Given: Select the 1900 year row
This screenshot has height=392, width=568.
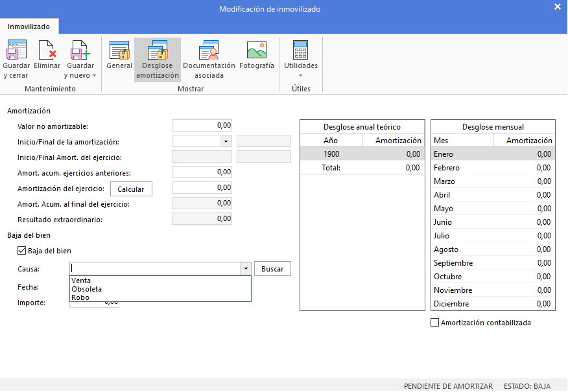Looking at the screenshot, I should click(x=362, y=154).
